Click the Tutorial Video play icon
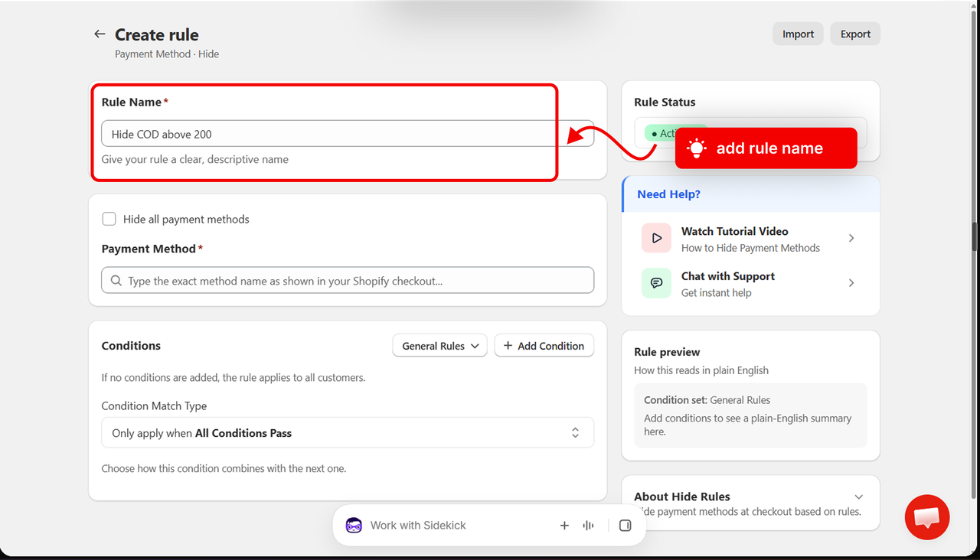 [656, 239]
